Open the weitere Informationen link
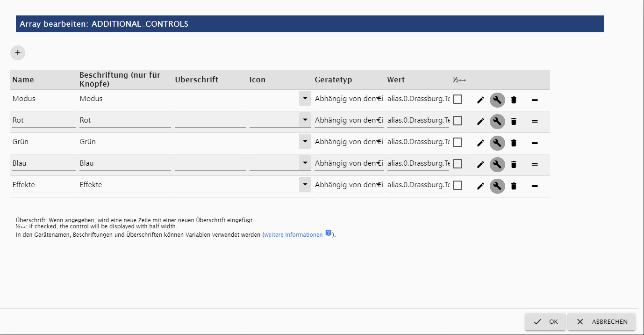The image size is (644, 335). [293, 235]
